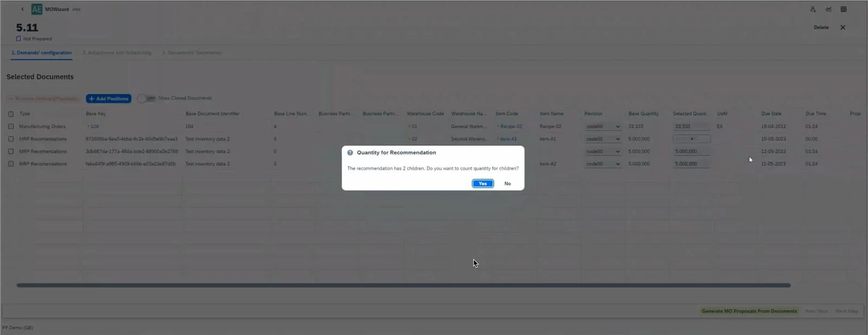The image size is (868, 335).
Task: Open the Recipe-02 item code link
Action: [x=511, y=127]
